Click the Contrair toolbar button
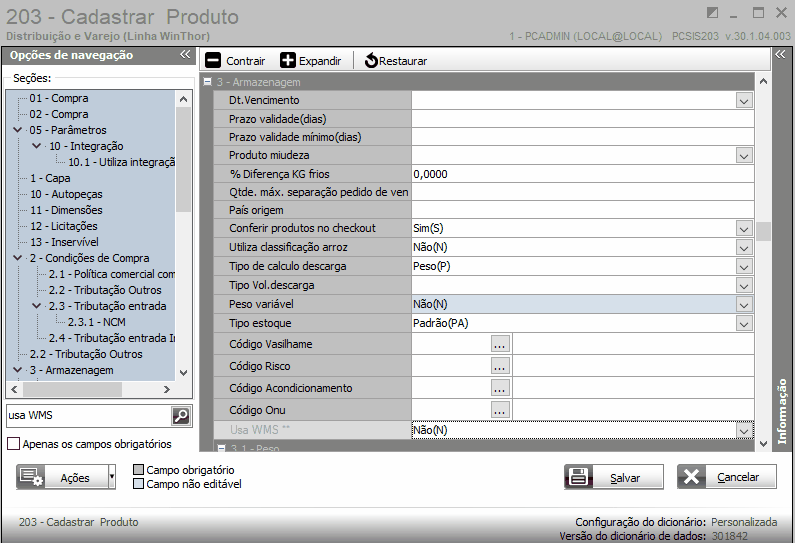 click(235, 61)
